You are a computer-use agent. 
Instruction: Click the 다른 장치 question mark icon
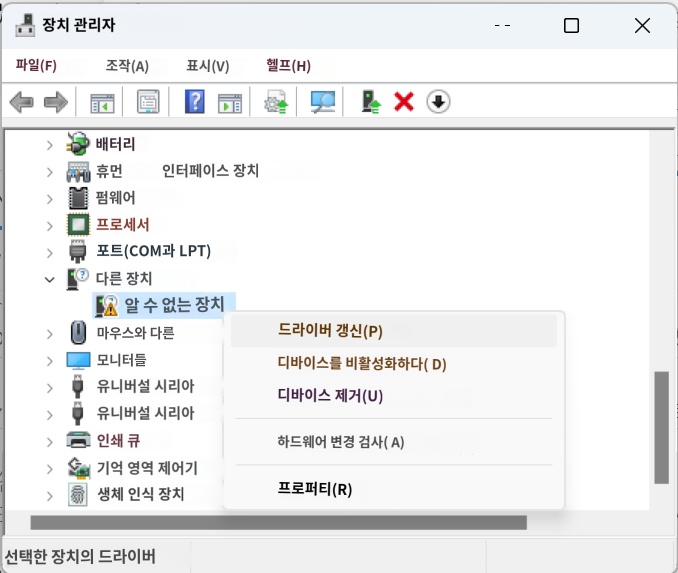tap(77, 279)
